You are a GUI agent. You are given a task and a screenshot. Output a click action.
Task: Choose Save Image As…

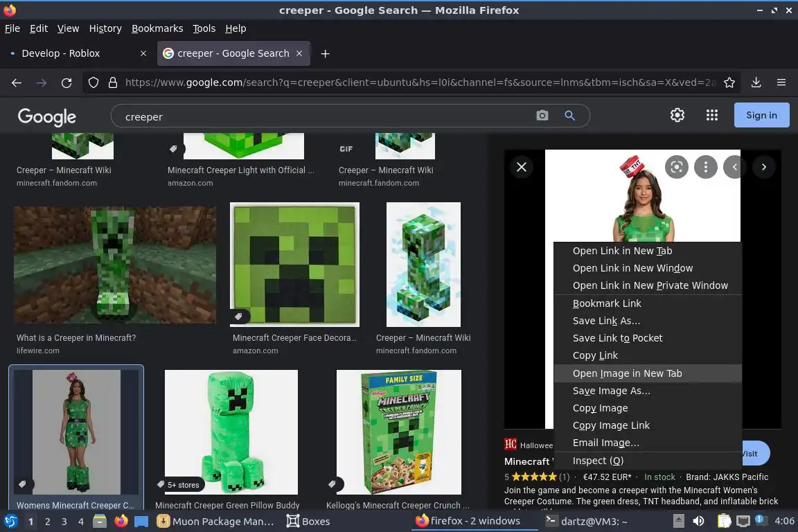point(648,391)
